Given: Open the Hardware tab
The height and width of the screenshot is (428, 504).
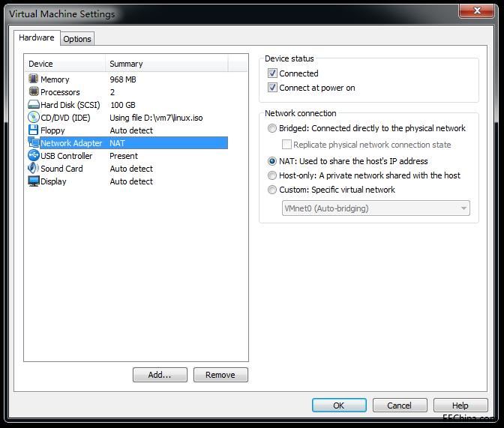Looking at the screenshot, I should [x=36, y=37].
